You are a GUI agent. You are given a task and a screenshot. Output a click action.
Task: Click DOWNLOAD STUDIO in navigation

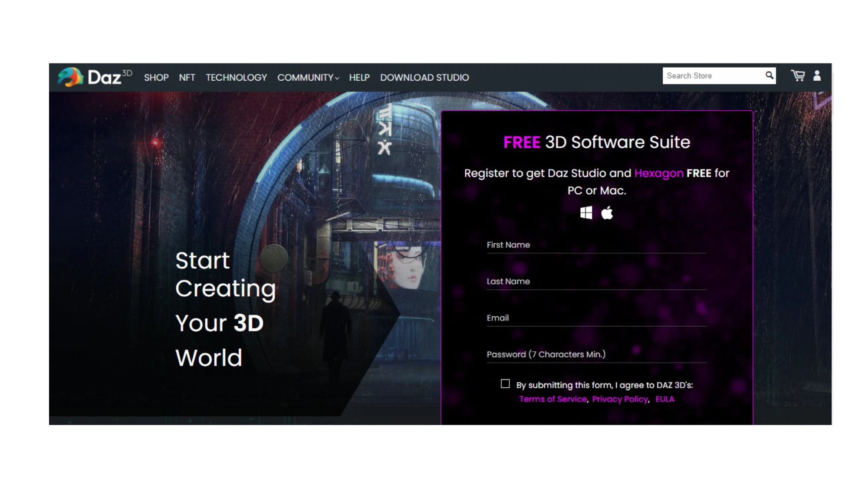click(424, 78)
